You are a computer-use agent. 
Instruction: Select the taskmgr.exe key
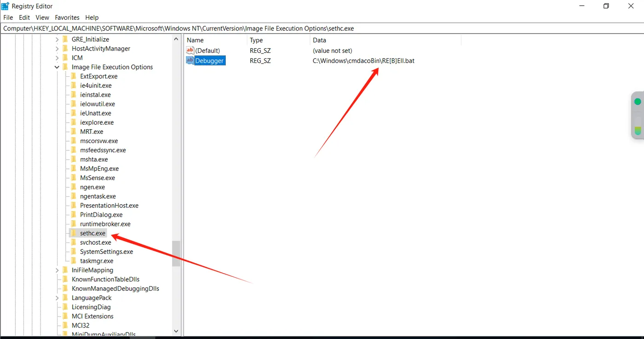[x=97, y=261]
